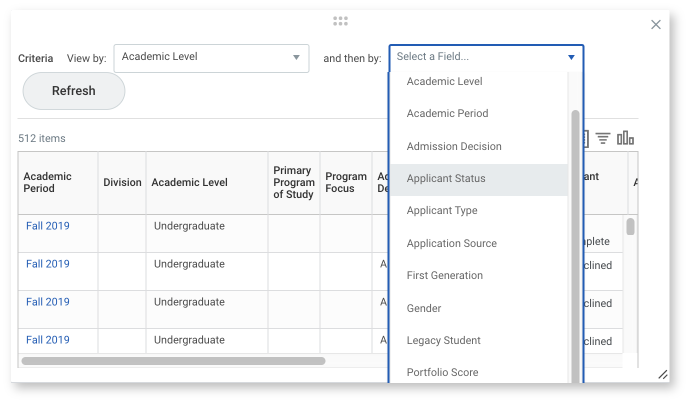Click the Criteria label
This screenshot has height=403, width=689.
pyautogui.click(x=36, y=58)
